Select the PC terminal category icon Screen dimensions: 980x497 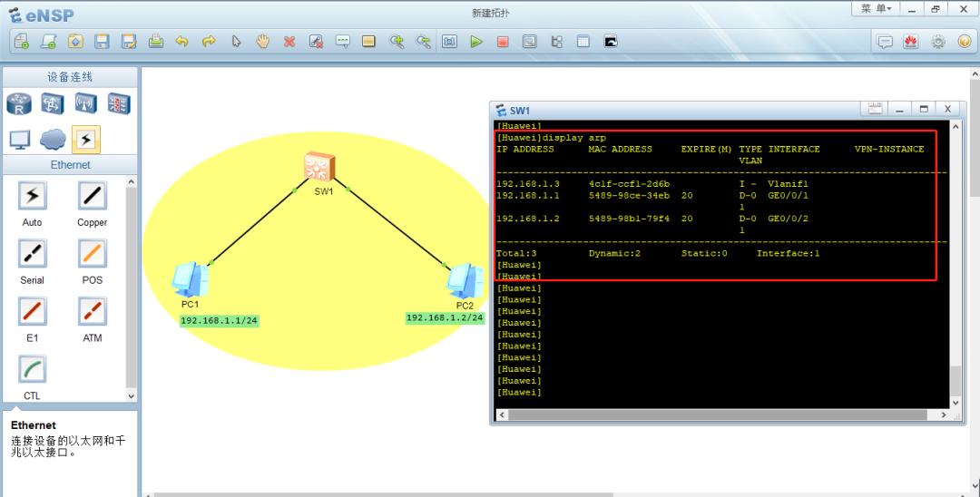19,140
